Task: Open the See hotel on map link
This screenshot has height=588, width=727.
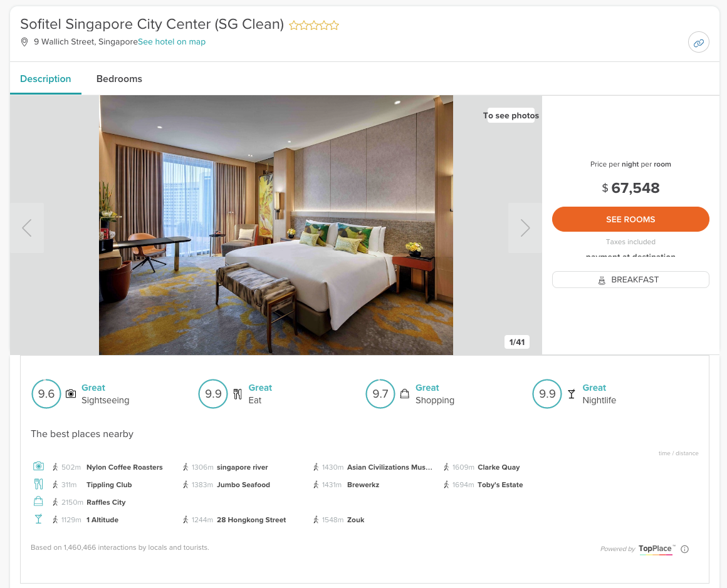Action: click(172, 42)
